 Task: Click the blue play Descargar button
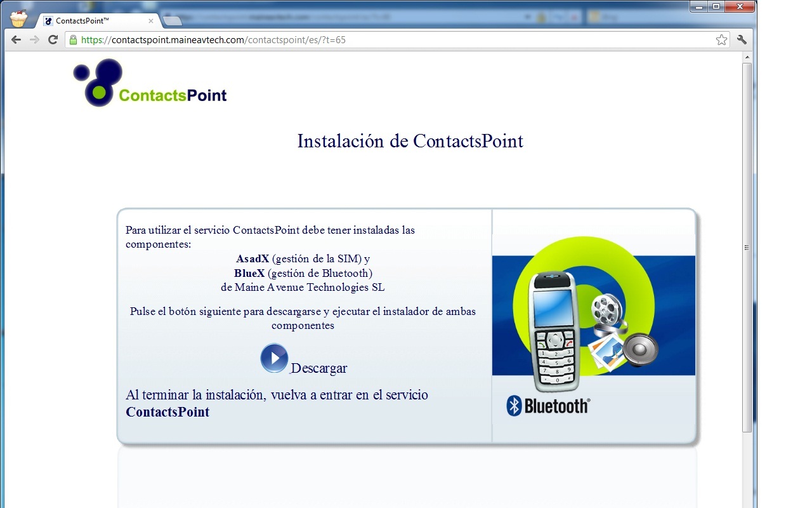pyautogui.click(x=274, y=358)
